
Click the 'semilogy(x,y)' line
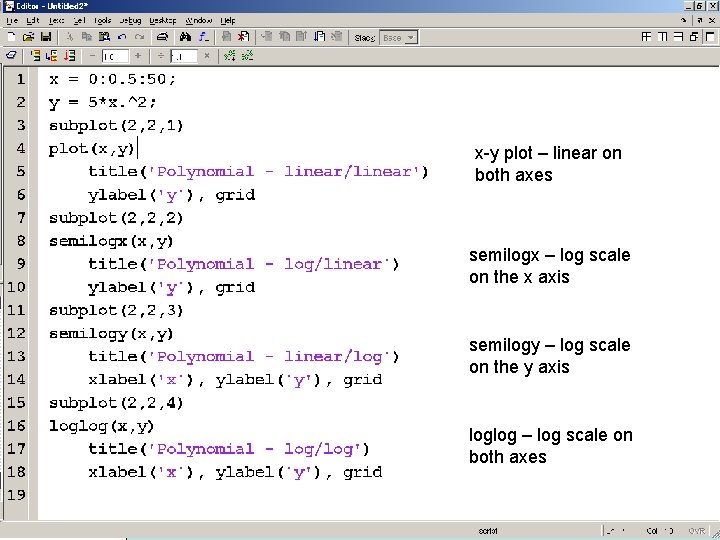(x=111, y=334)
